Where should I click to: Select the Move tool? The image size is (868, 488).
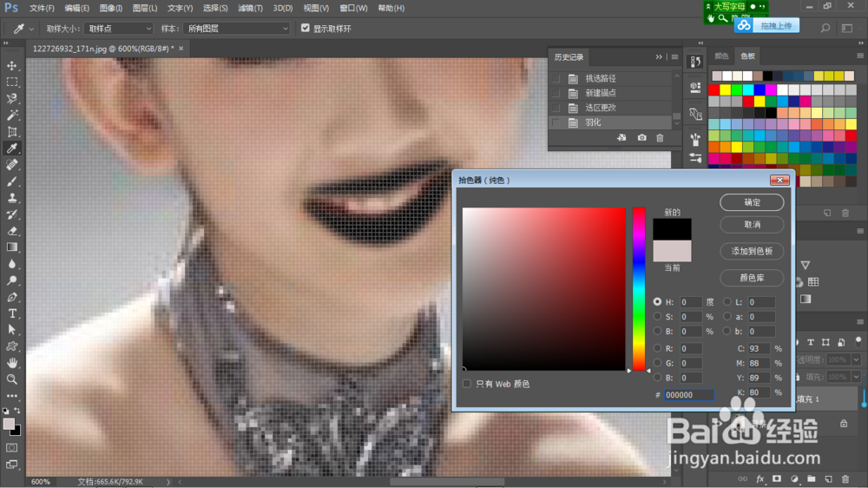click(11, 65)
